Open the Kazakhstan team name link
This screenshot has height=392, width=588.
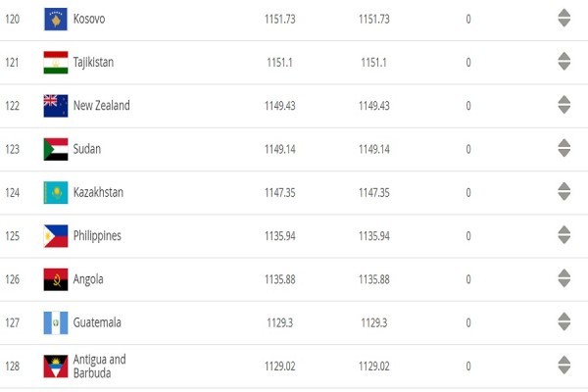point(98,192)
